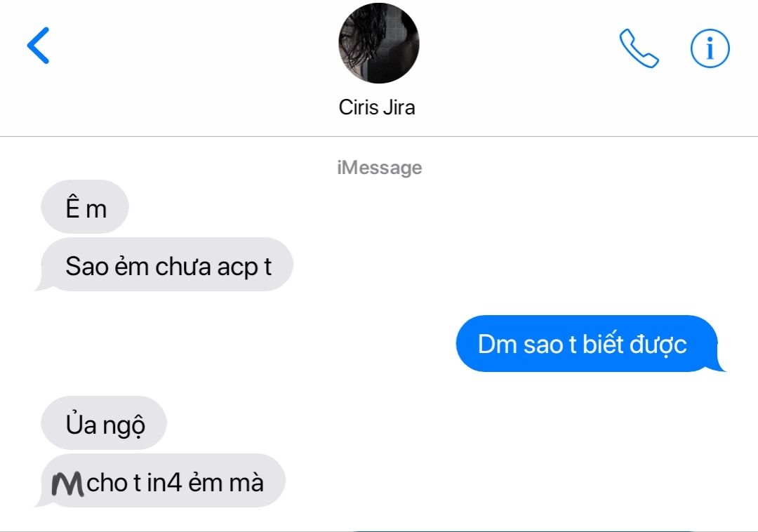
Task: Click the word 'in4' in the last message
Action: point(164,483)
